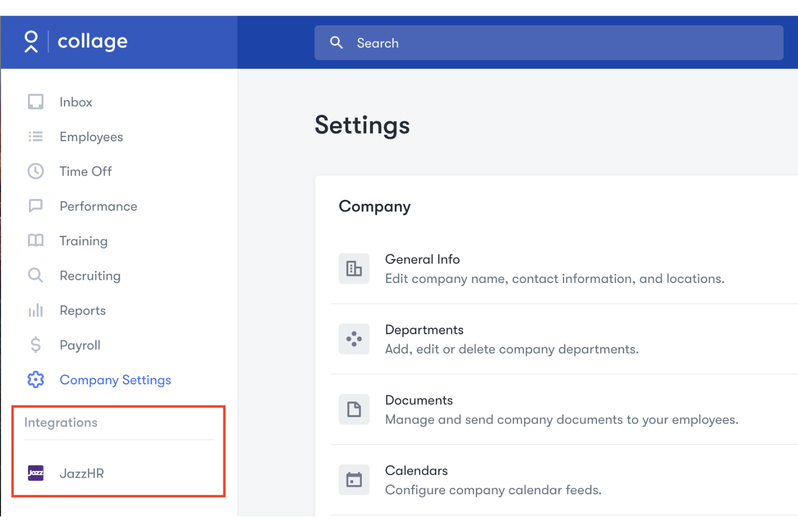Select Company Settings in the sidebar
The image size is (798, 532).
pyautogui.click(x=115, y=379)
